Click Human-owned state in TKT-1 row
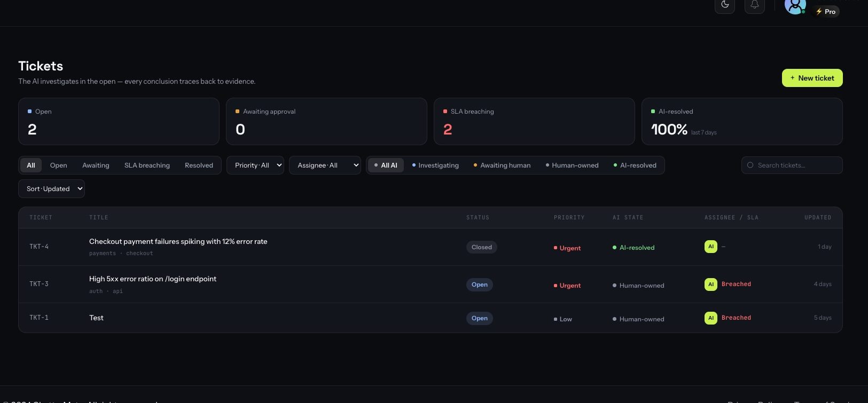The height and width of the screenshot is (403, 868). pyautogui.click(x=638, y=319)
